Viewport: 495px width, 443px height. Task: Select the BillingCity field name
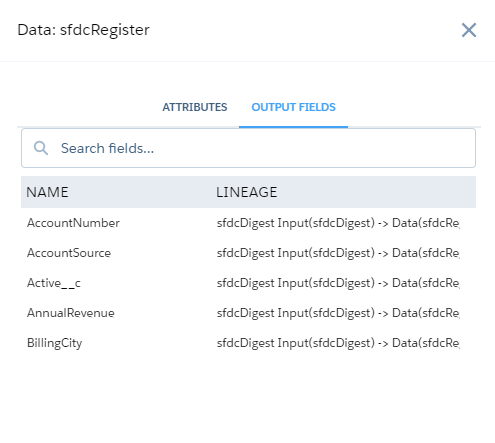click(x=54, y=343)
